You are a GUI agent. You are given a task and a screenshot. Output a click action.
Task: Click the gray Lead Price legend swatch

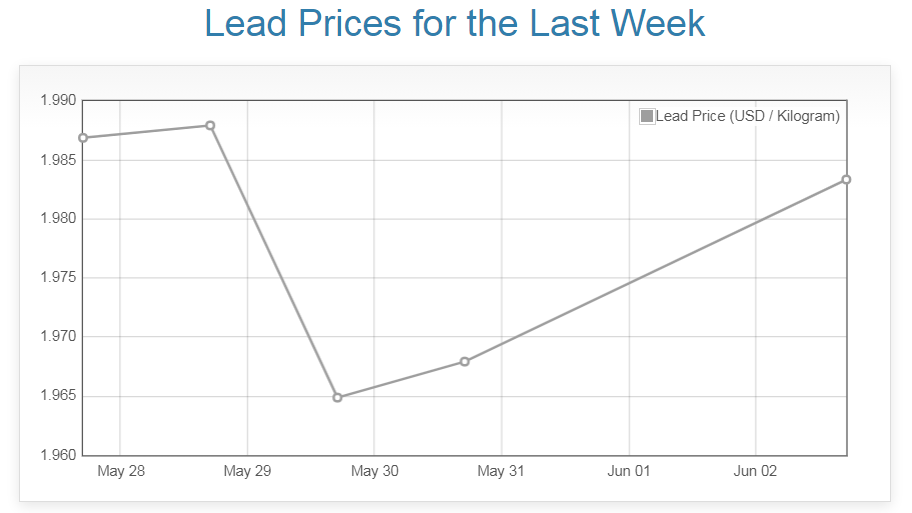point(647,116)
